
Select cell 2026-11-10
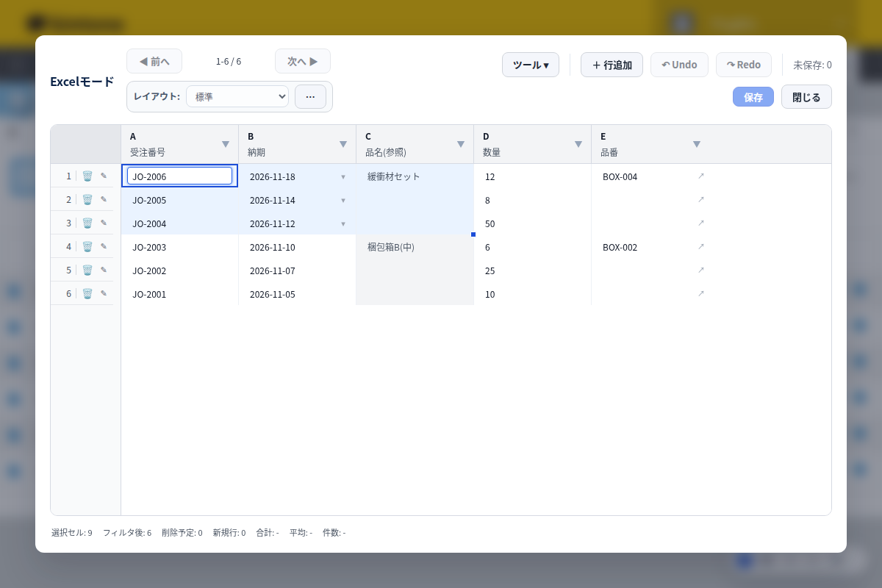click(298, 247)
